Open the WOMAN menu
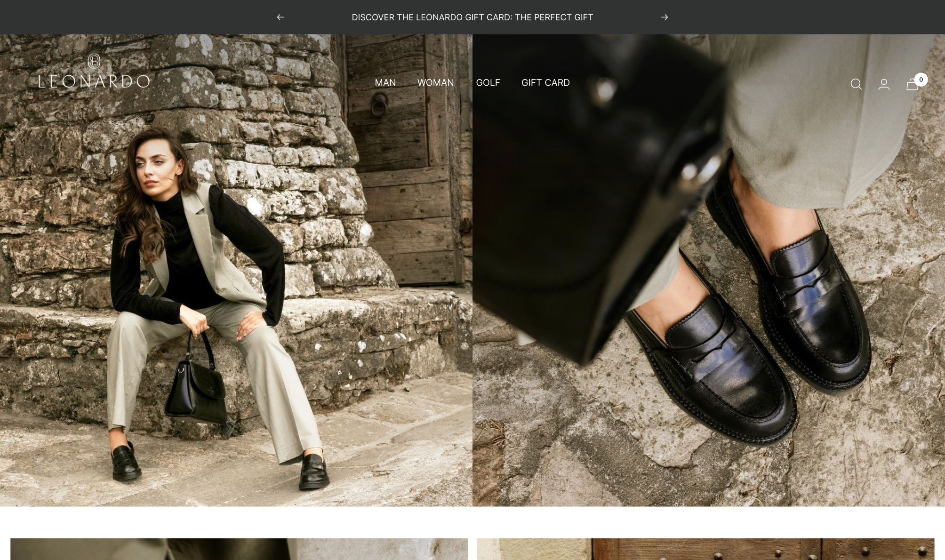Viewport: 945px width, 560px height. [x=435, y=83]
